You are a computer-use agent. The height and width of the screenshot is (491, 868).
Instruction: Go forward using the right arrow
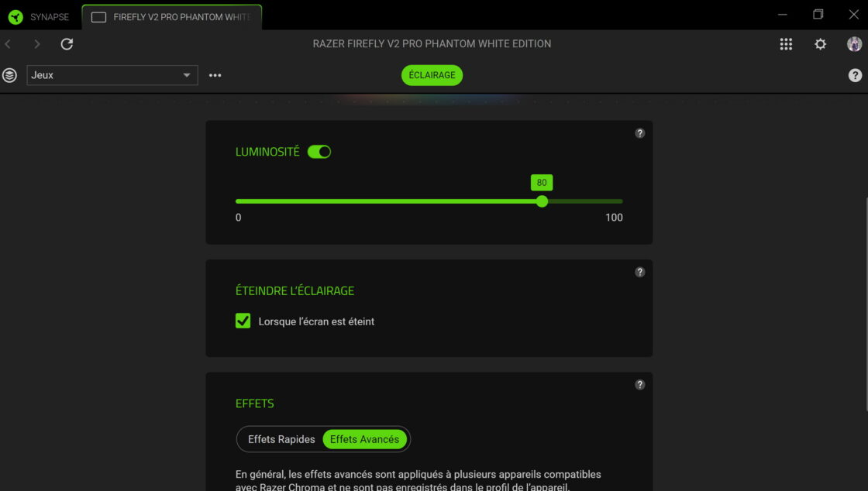point(36,44)
